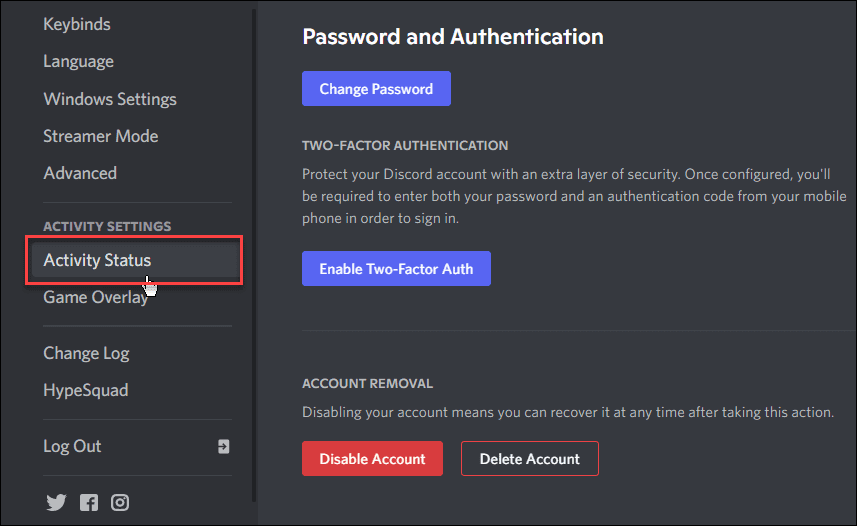Click the log out arrow icon
Screen dimensions: 857x526
tap(223, 446)
